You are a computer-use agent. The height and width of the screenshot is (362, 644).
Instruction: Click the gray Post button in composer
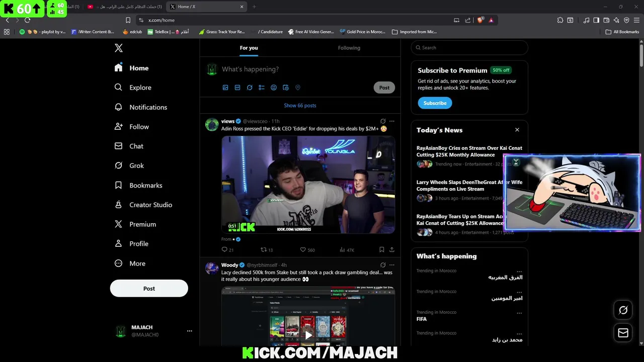point(384,87)
